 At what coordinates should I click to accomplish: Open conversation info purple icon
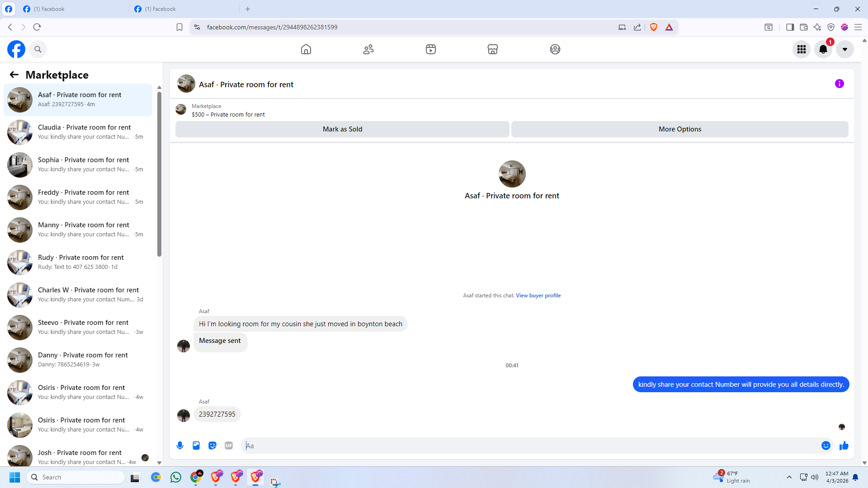840,84
